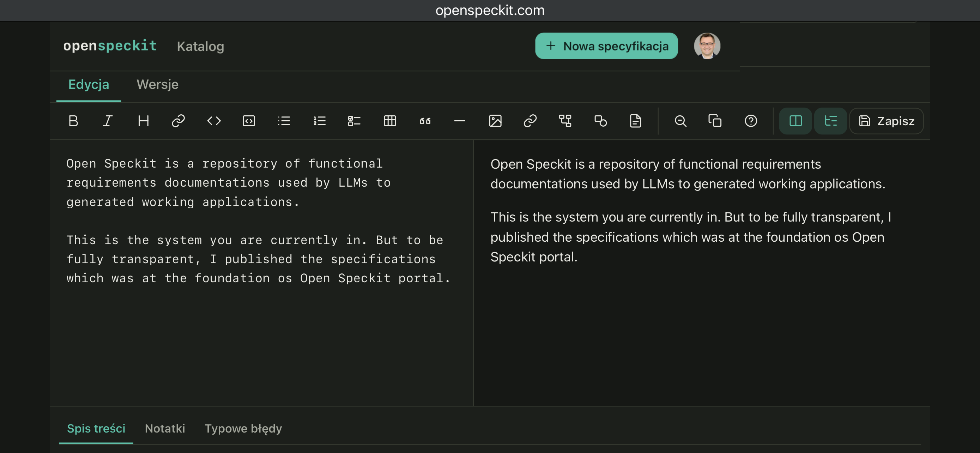Insert an image from the toolbar
Image resolution: width=980 pixels, height=453 pixels.
[x=495, y=121]
